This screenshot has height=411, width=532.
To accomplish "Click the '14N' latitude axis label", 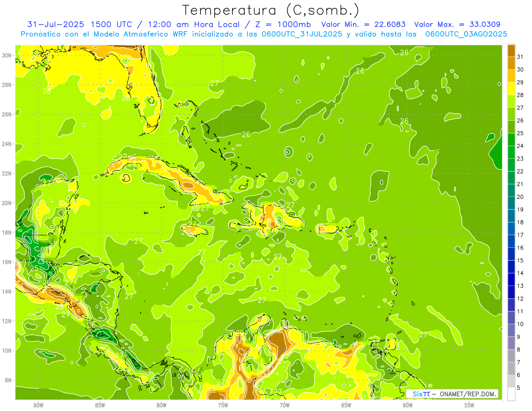I will pos(7,291).
